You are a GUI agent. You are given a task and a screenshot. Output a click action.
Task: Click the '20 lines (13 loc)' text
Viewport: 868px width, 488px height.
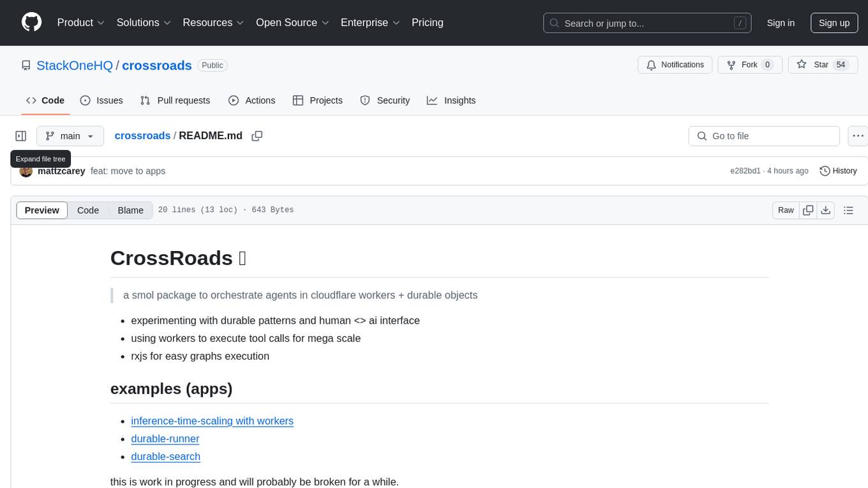tap(198, 210)
